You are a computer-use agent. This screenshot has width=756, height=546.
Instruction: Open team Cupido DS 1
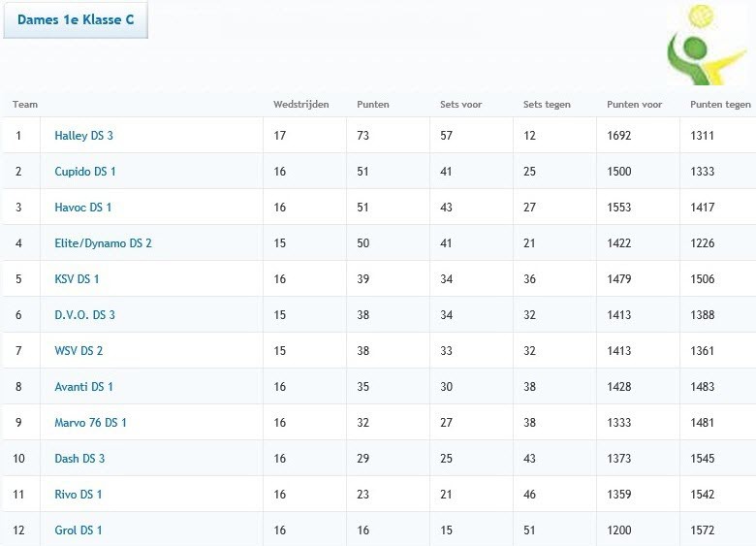pos(85,172)
